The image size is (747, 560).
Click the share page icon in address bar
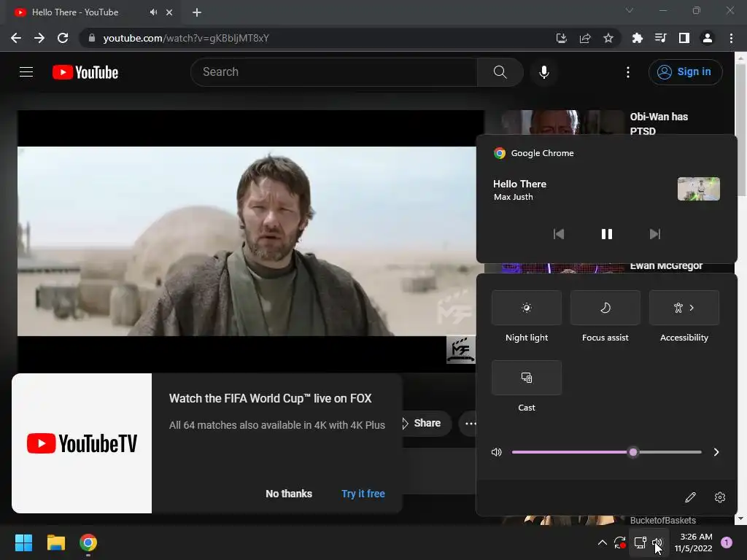coord(585,38)
